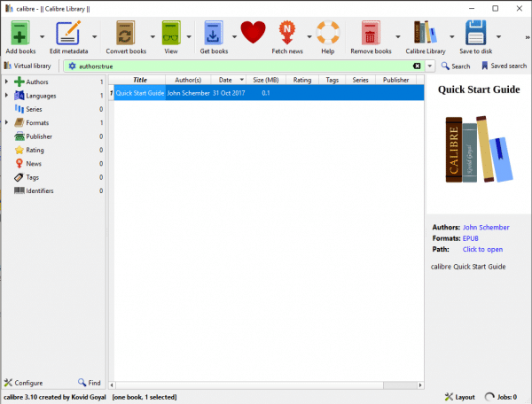Open the View book tool
Image resolution: width=532 pixels, height=404 pixels.
(170, 34)
